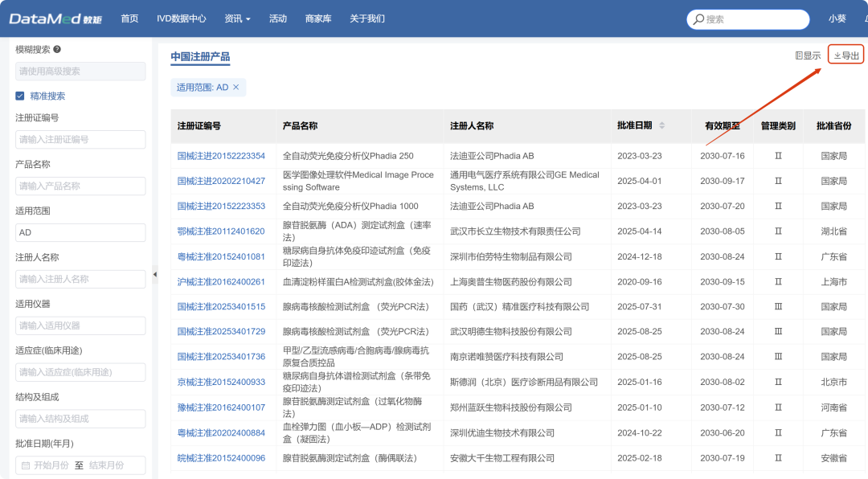Screen dimensions: 868x479
Task: Open registration 皖械注准20152400096
Action: click(221, 459)
